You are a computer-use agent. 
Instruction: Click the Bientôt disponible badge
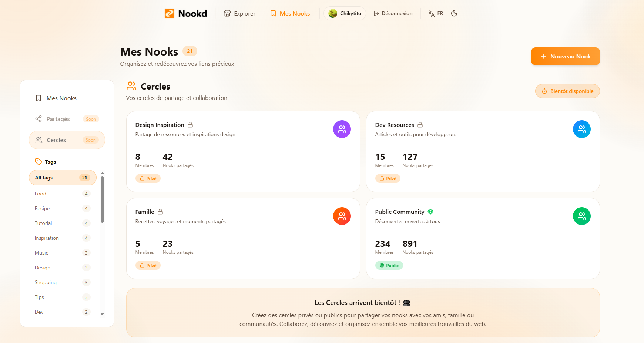click(567, 91)
